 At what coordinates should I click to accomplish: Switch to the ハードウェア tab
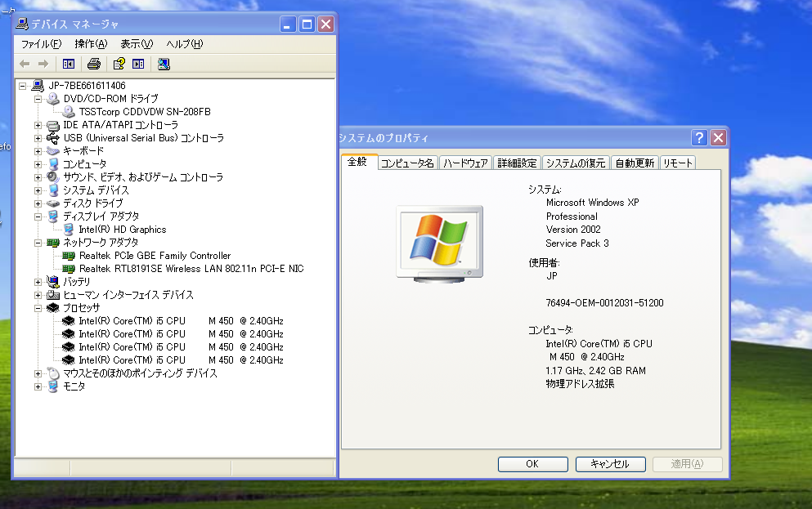coord(465,163)
